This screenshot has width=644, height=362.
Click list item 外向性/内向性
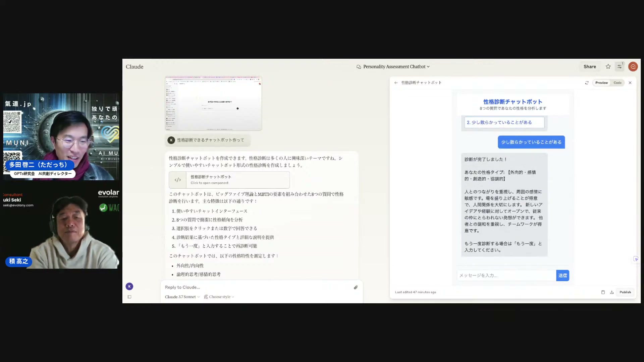coord(190,266)
